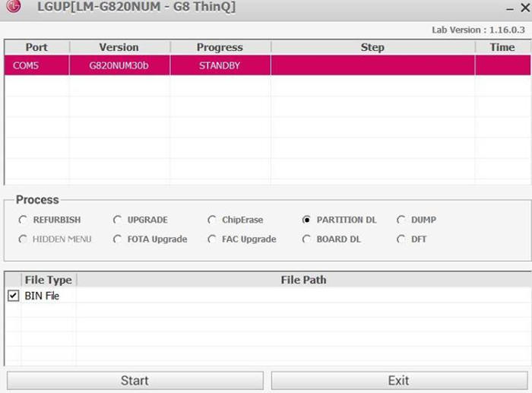Viewport: 532px width, 393px height.
Task: Click the BIN File path field
Action: (303, 296)
